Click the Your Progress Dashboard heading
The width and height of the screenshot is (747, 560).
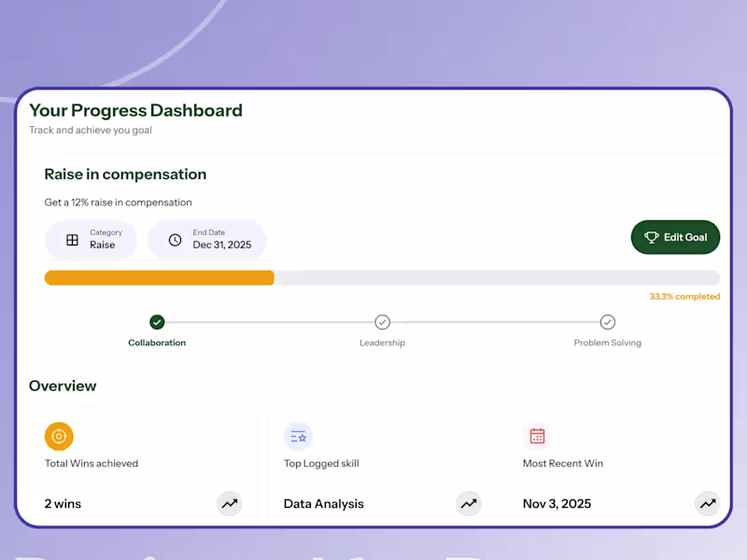pyautogui.click(x=135, y=110)
